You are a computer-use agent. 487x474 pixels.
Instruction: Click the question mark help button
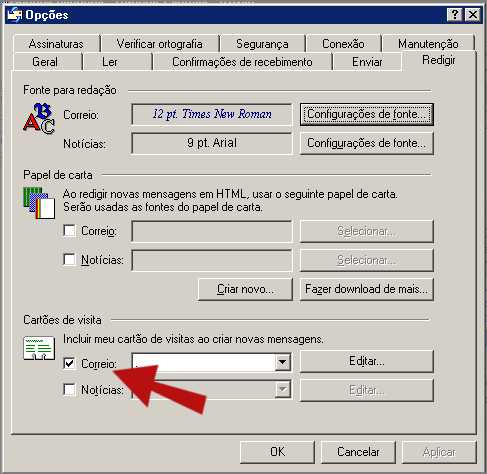click(455, 15)
